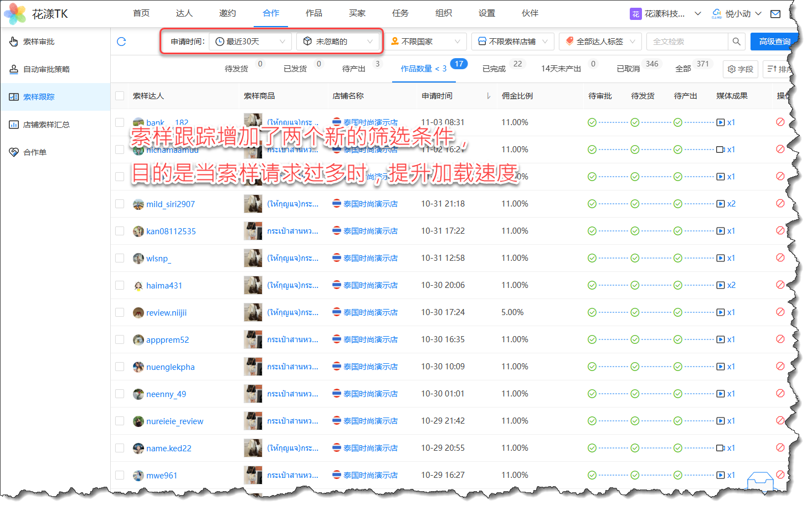Click the 全文检索 search input field
The width and height of the screenshot is (812, 510).
pos(687,42)
